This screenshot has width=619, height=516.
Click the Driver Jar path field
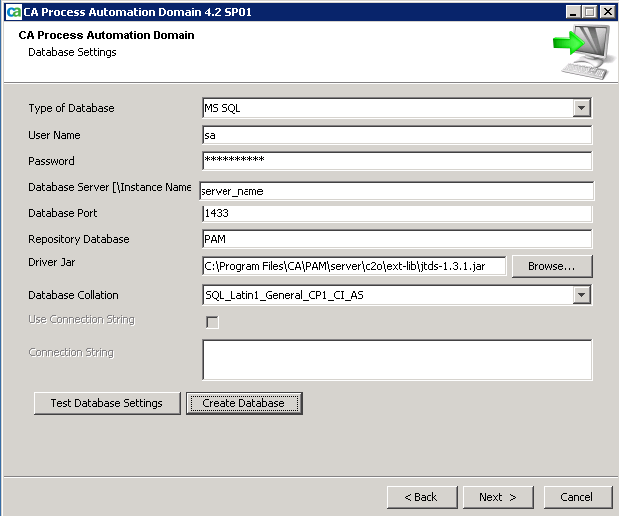point(354,266)
